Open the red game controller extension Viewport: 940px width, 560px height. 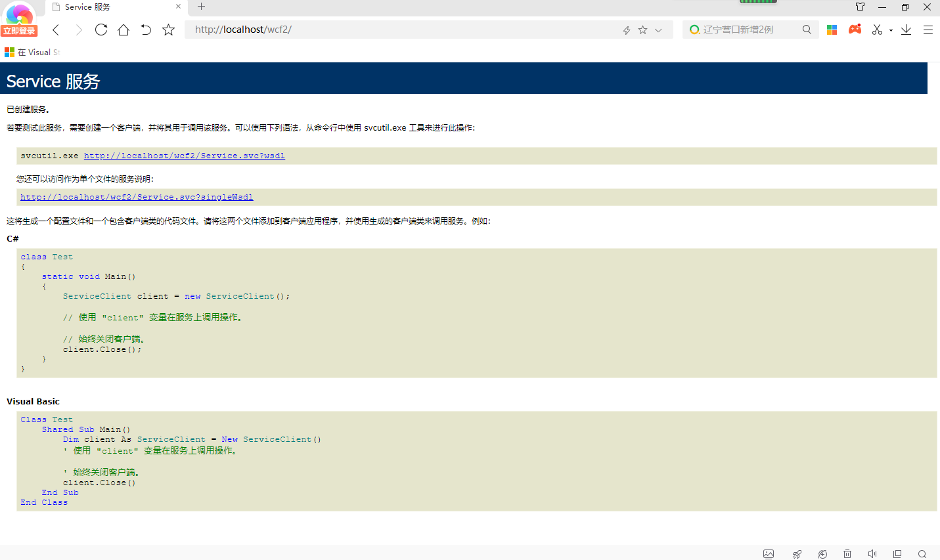(x=855, y=29)
